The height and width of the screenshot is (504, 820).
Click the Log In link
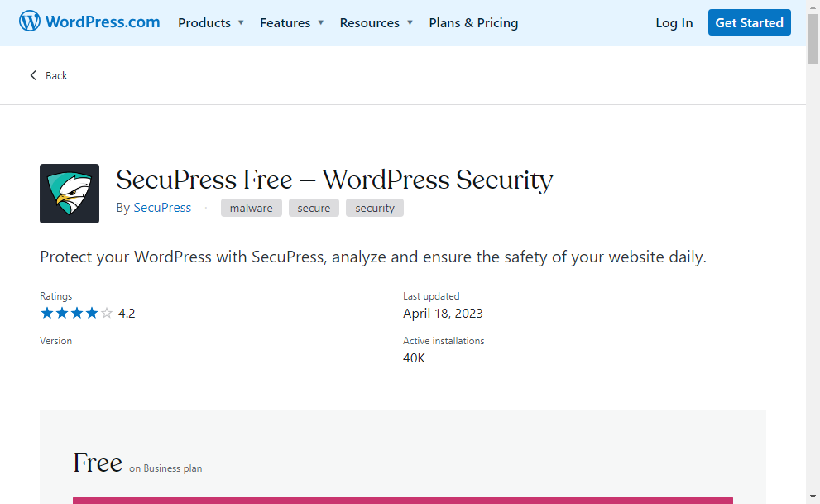pos(674,23)
